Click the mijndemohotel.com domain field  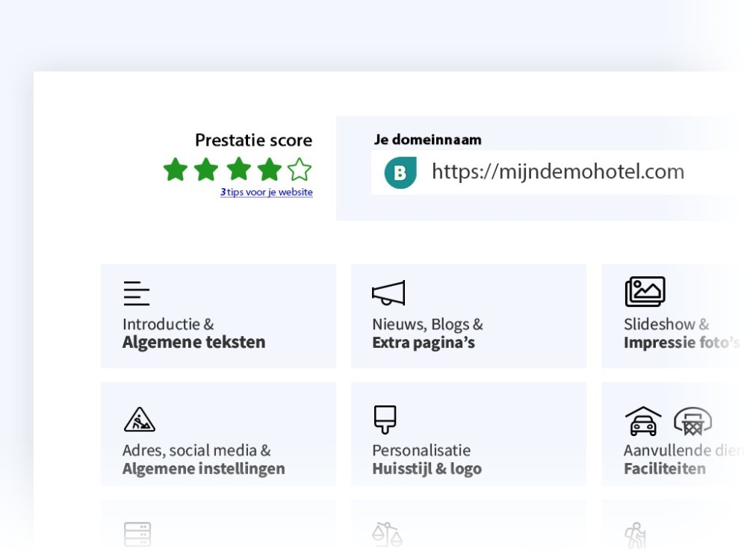pos(557,172)
